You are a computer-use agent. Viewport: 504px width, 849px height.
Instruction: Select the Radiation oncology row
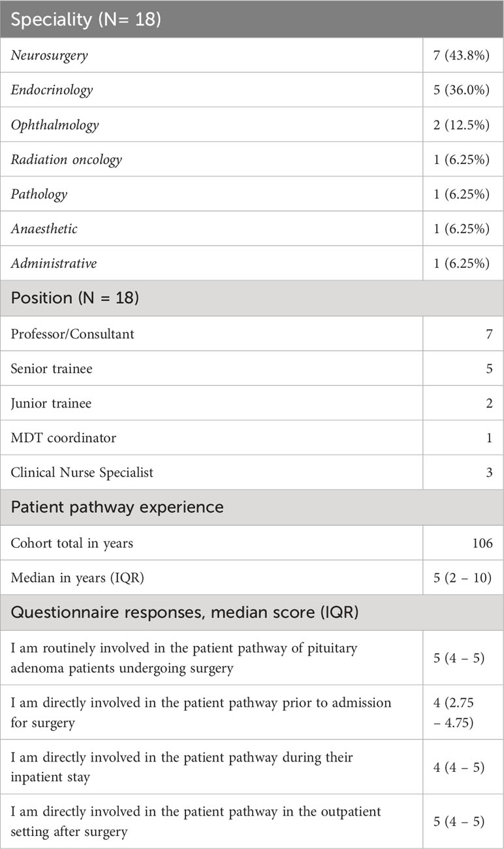pyautogui.click(x=252, y=159)
